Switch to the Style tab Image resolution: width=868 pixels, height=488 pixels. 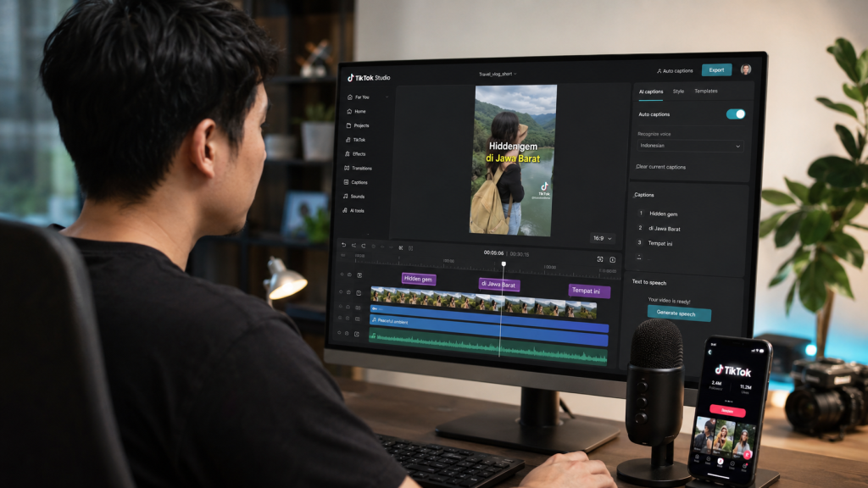678,91
